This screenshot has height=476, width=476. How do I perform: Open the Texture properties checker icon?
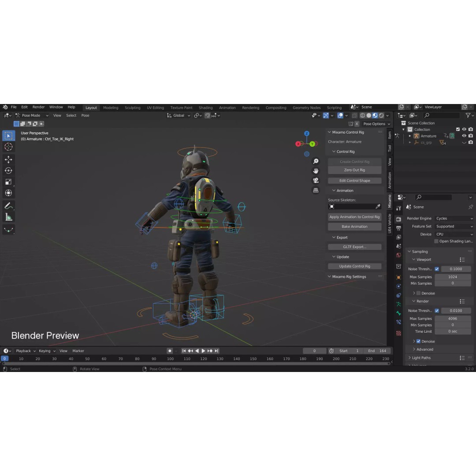[x=398, y=333]
